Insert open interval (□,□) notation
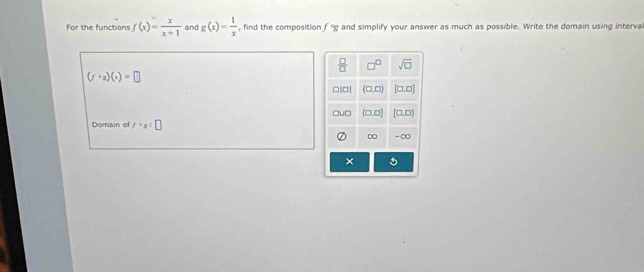Screen dimensions: 644x272 [x=372, y=89]
